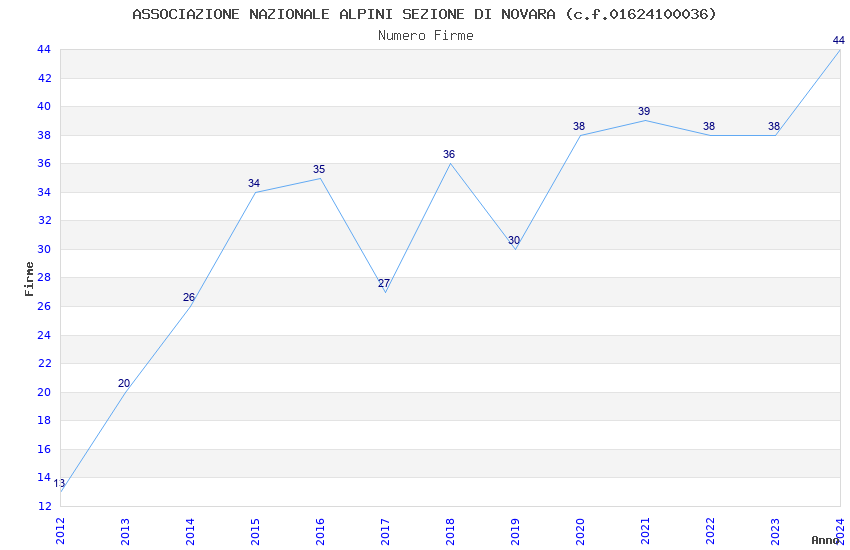Select the data label 26 for 2014
The height and width of the screenshot is (550, 850).
point(189,297)
